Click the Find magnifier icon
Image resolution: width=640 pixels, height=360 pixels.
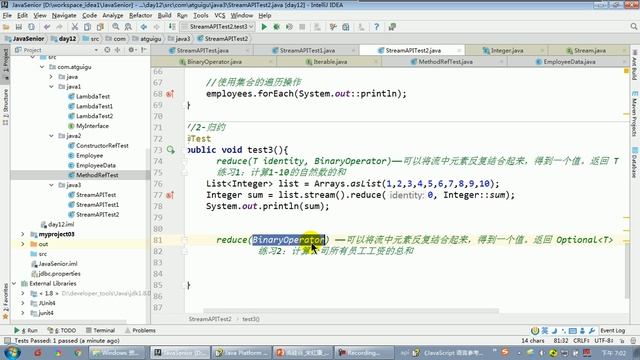point(116,27)
